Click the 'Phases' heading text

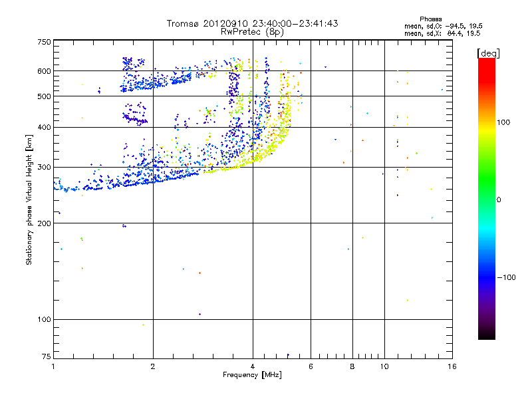pyautogui.click(x=430, y=19)
